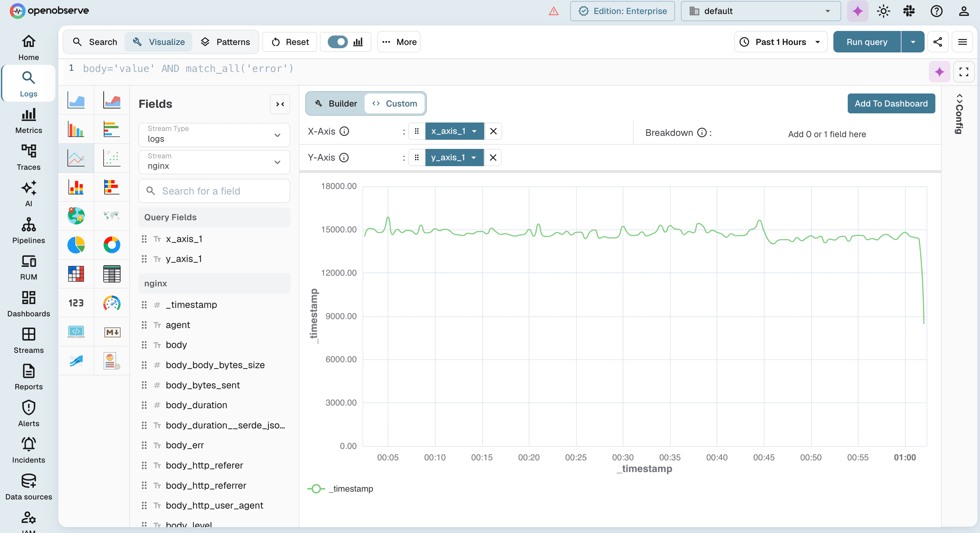
Task: Select the table chart icon
Action: [111, 274]
